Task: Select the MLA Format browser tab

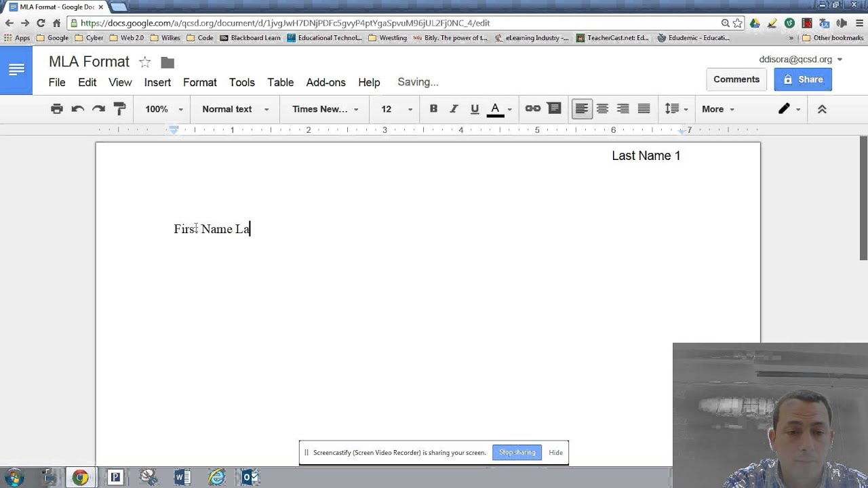Action: click(x=57, y=7)
